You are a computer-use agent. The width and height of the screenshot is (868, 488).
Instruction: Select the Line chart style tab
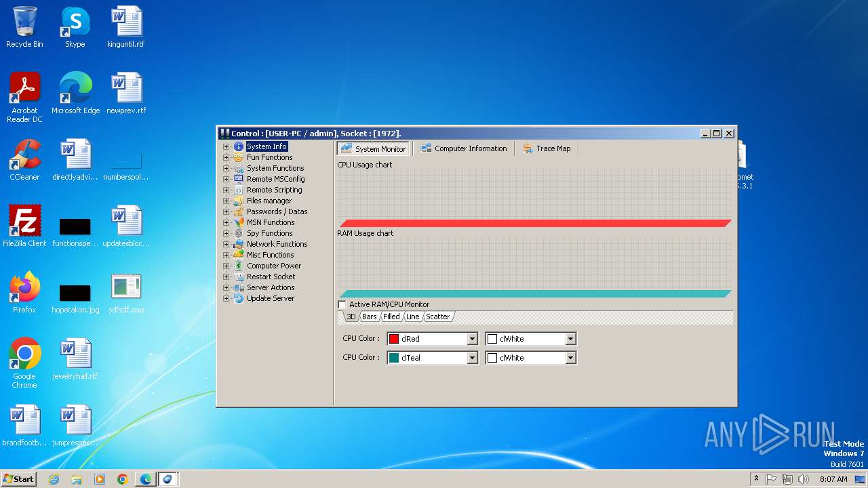(413, 317)
